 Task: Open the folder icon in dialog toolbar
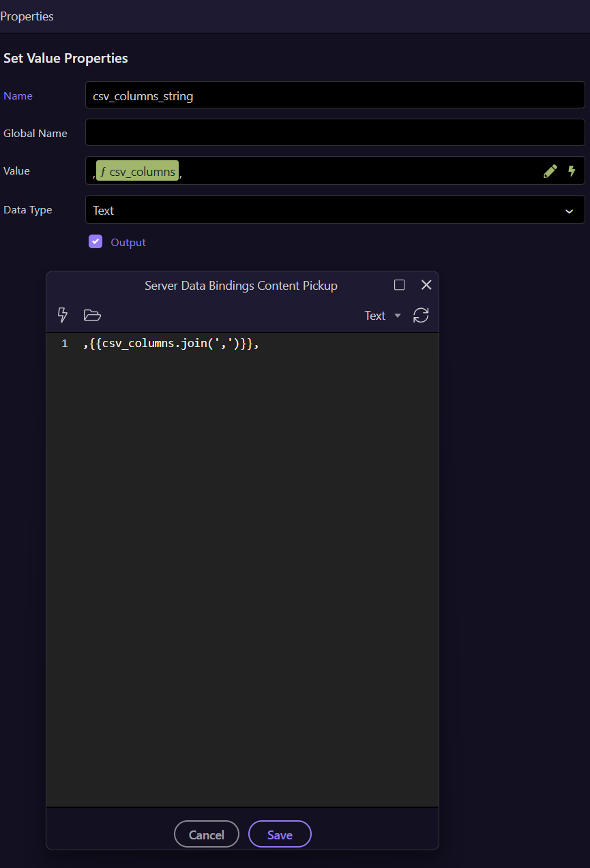pyautogui.click(x=92, y=315)
